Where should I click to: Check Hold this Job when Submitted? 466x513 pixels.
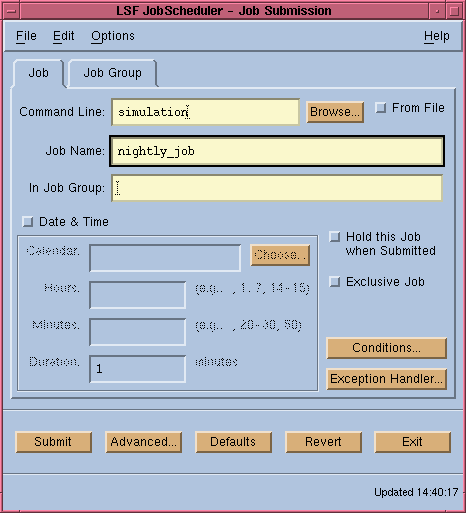pyautogui.click(x=335, y=237)
